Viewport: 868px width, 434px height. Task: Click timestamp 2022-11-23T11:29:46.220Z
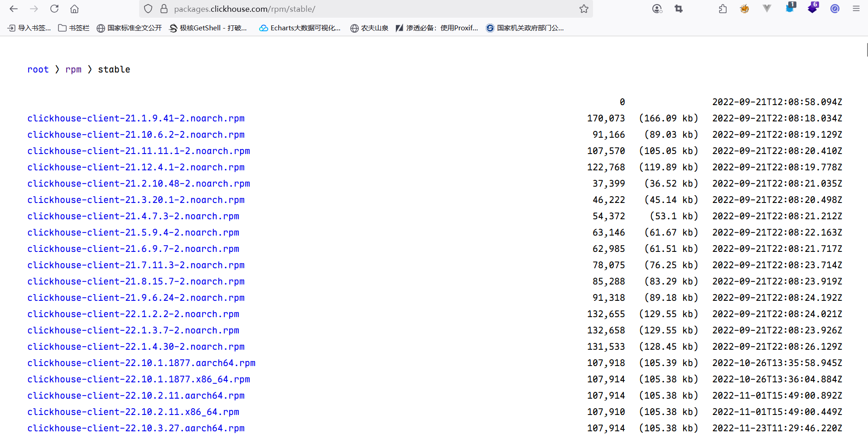click(x=777, y=428)
